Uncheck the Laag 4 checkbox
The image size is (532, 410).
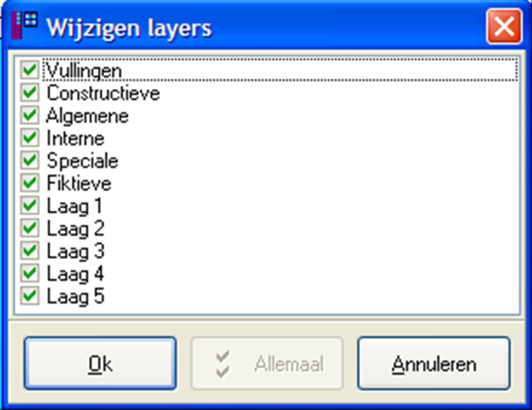[x=30, y=273]
